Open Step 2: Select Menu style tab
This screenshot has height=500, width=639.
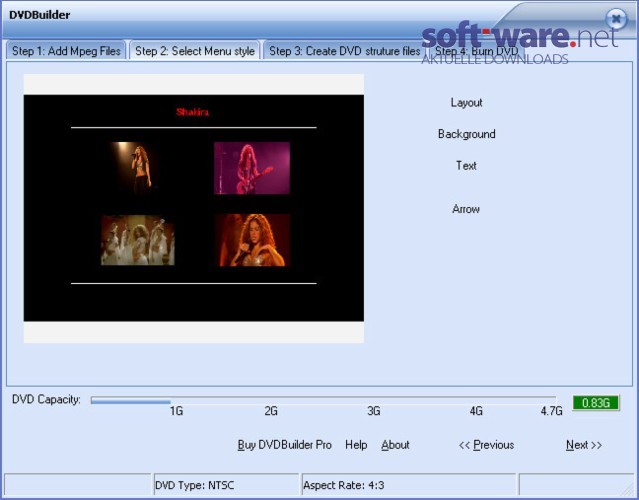(195, 51)
